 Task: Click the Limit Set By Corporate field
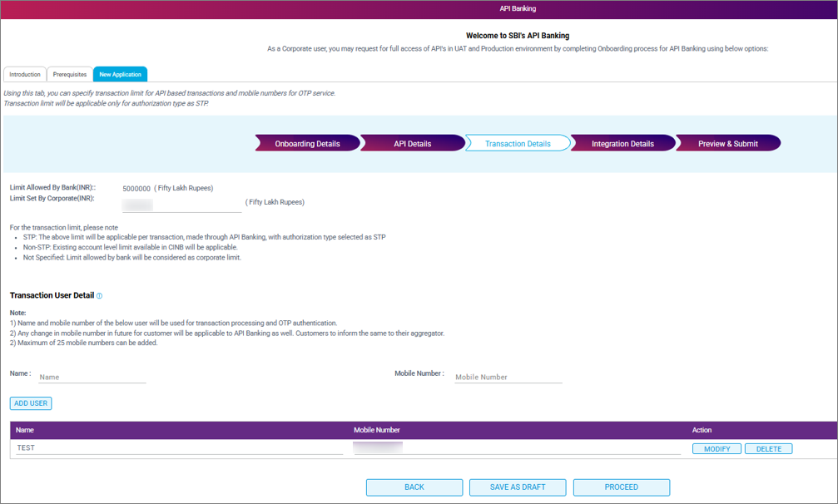pos(181,205)
